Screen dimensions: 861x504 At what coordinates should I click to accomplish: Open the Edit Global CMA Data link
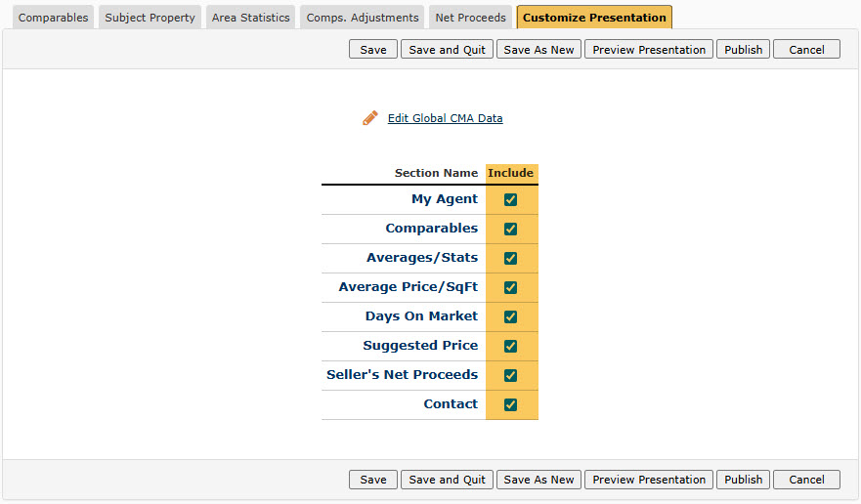tap(445, 118)
